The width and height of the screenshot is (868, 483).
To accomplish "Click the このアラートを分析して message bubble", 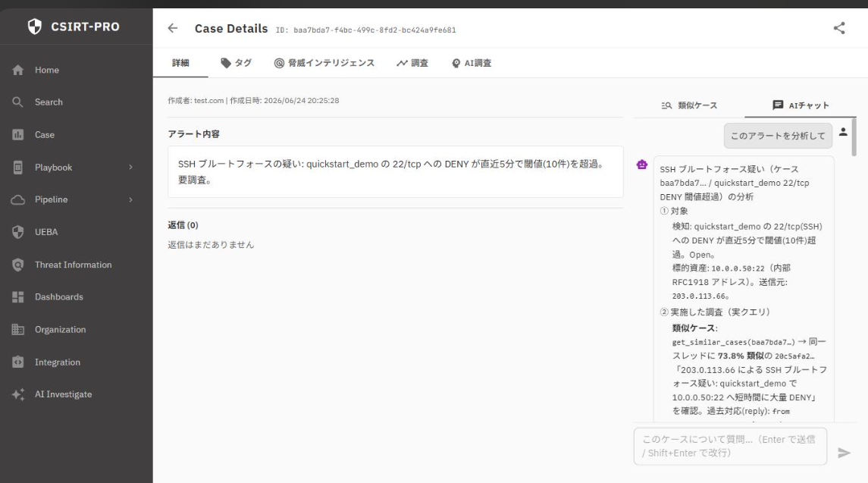I will point(778,136).
